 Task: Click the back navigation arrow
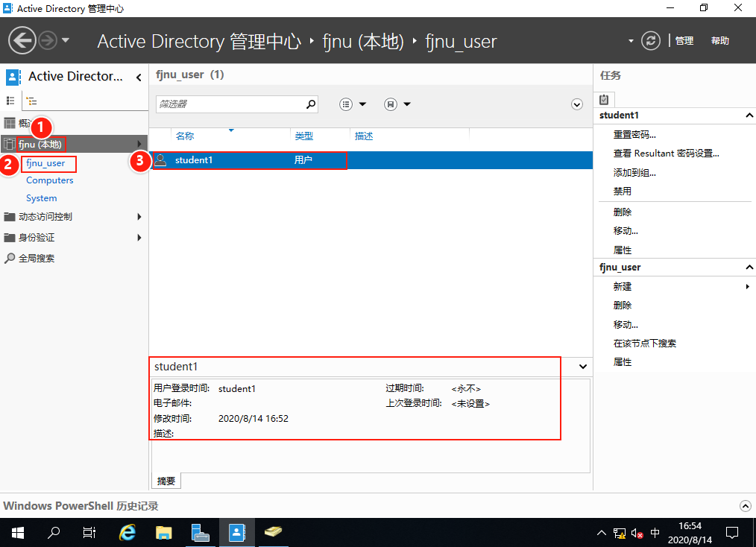coord(22,40)
